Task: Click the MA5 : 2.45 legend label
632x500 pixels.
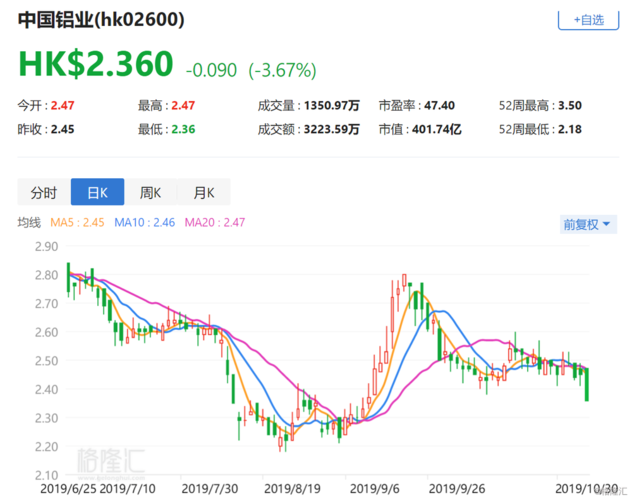Action: [x=77, y=222]
